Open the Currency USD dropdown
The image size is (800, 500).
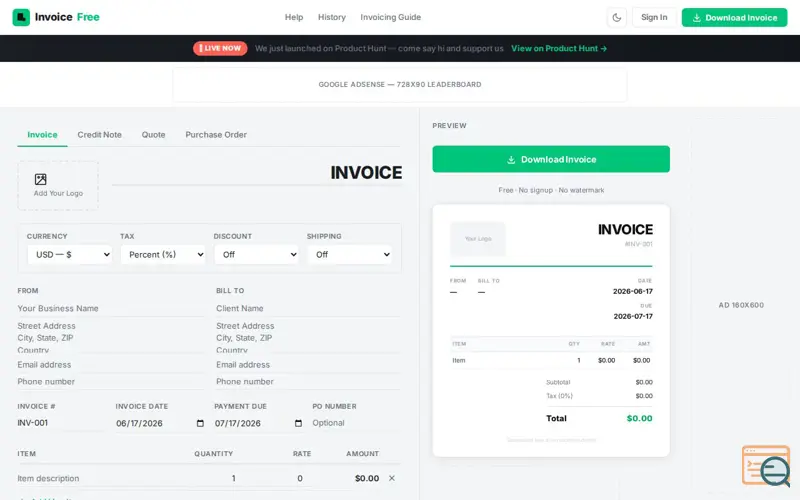69,255
